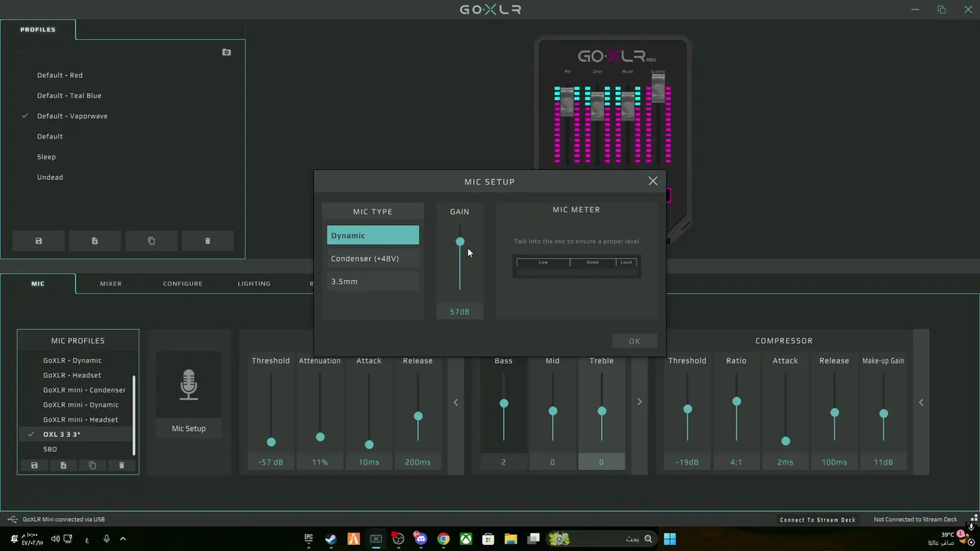Click the gate Release slider handle
This screenshot has width=980, height=551.
coord(418,416)
